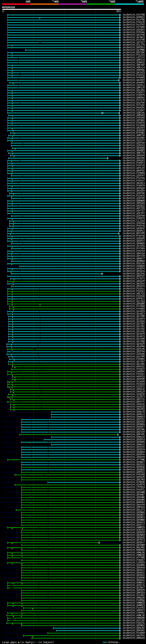
Task: Click the UniRef100_P16031 hit label
Action: (x=133, y=623)
